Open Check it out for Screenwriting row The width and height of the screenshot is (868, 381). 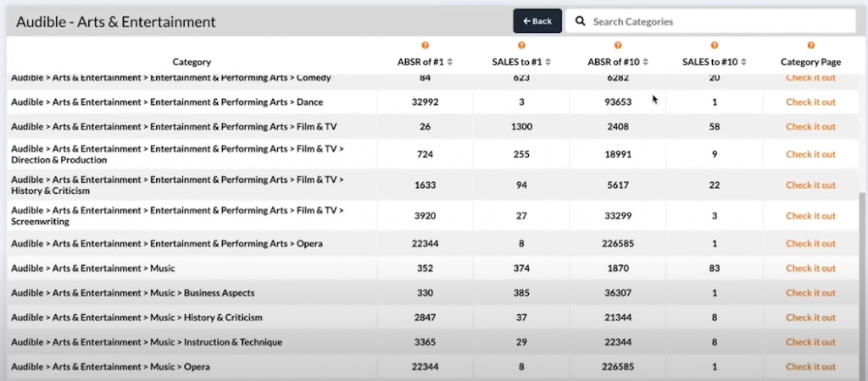tap(810, 216)
